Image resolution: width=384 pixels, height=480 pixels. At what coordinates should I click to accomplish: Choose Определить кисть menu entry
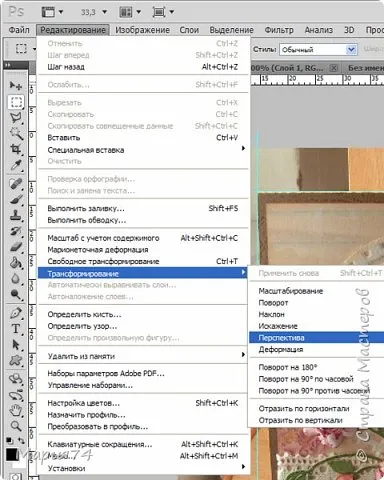[x=143, y=314]
